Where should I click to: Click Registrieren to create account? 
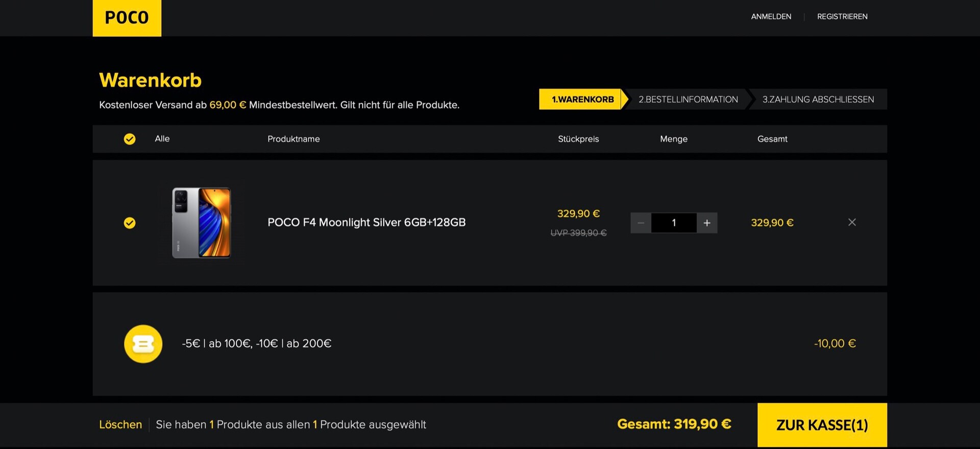click(842, 17)
